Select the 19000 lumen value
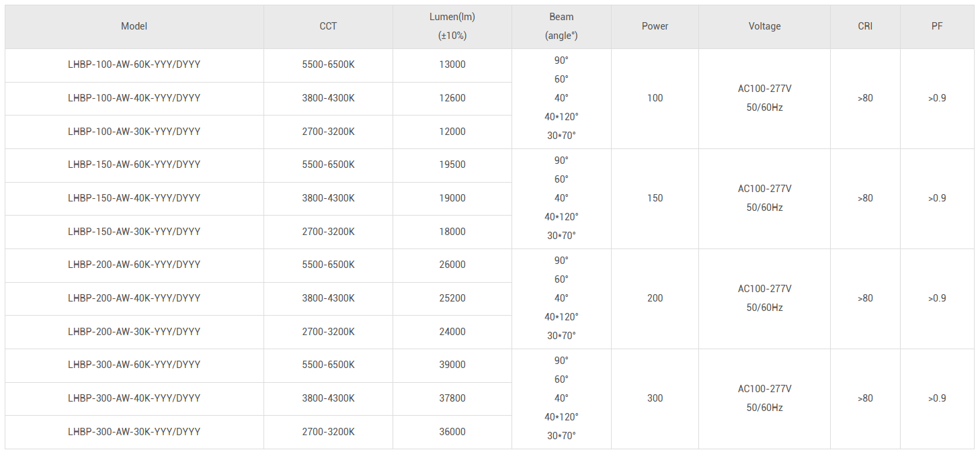The image size is (980, 454). pyautogui.click(x=452, y=198)
